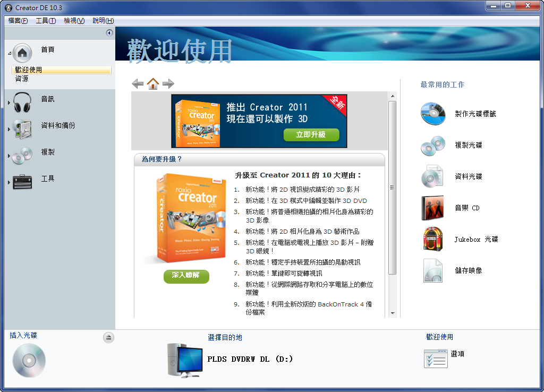Image resolution: width=544 pixels, height=392 pixels.
Task: Select 資源 in the sidebar
Action: 22,79
